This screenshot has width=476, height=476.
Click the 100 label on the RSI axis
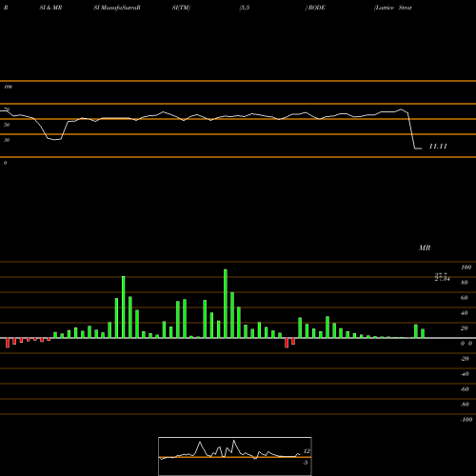click(x=8, y=87)
